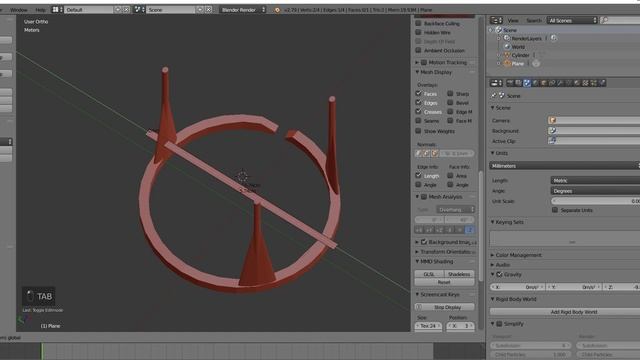Toggle the Gravity panel checkbox
Screen dimensions: 640x360
click(500, 274)
